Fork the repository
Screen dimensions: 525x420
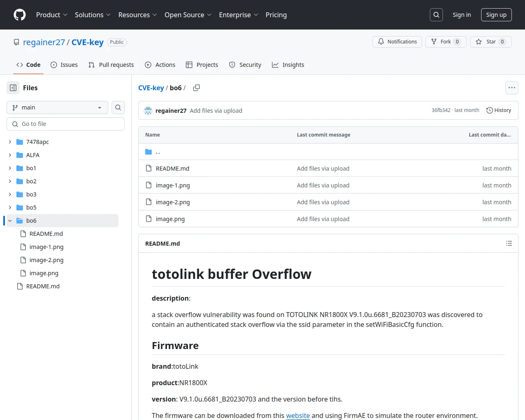point(446,42)
